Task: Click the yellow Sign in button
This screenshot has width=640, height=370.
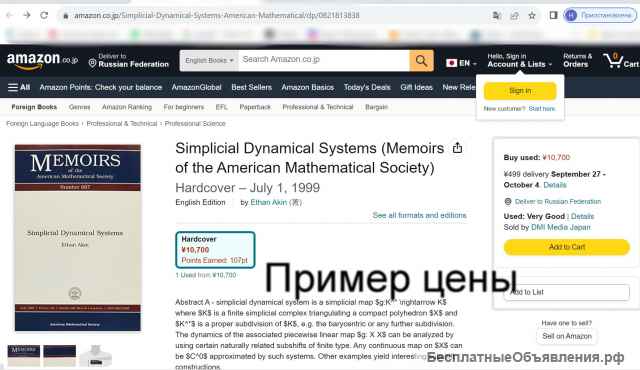Action: click(520, 91)
